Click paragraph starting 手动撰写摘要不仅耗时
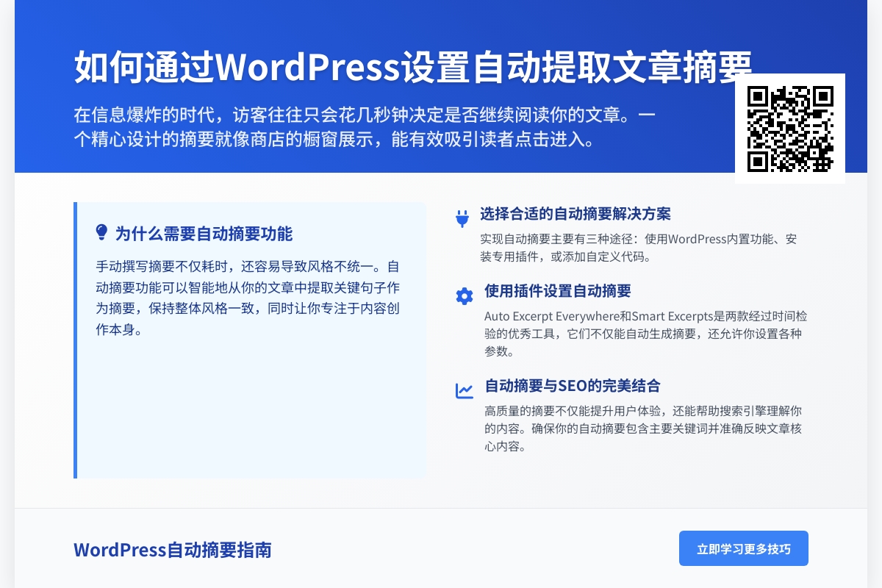Viewport: 882px width, 588px height. 249,298
